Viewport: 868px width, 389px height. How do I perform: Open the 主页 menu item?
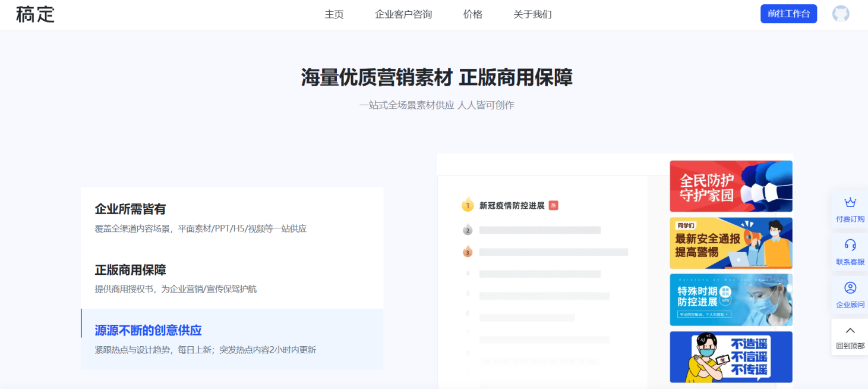334,14
